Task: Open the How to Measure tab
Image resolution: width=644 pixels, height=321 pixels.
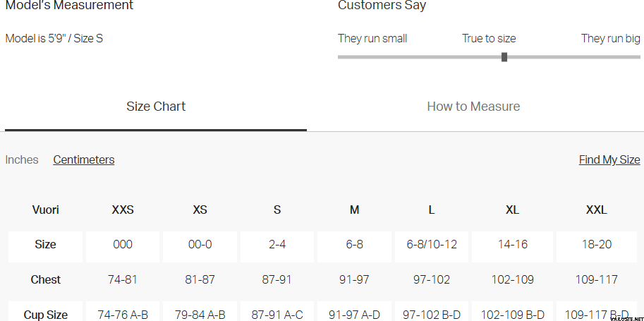Action: pyautogui.click(x=473, y=107)
